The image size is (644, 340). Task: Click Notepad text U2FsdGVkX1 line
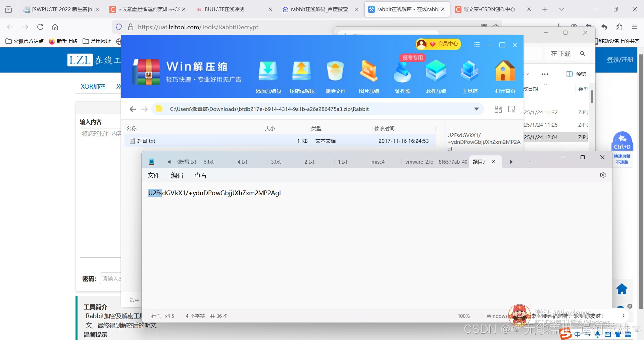point(214,193)
